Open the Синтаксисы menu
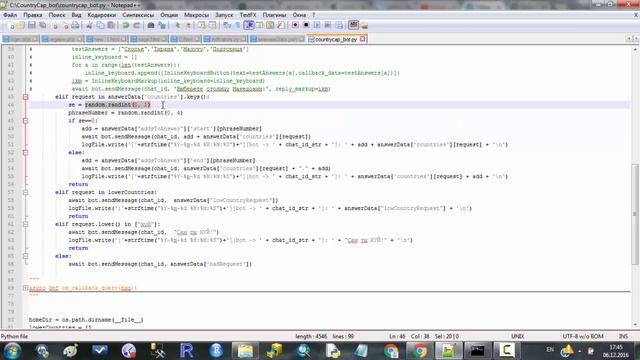640x360 pixels. pyautogui.click(x=138, y=15)
